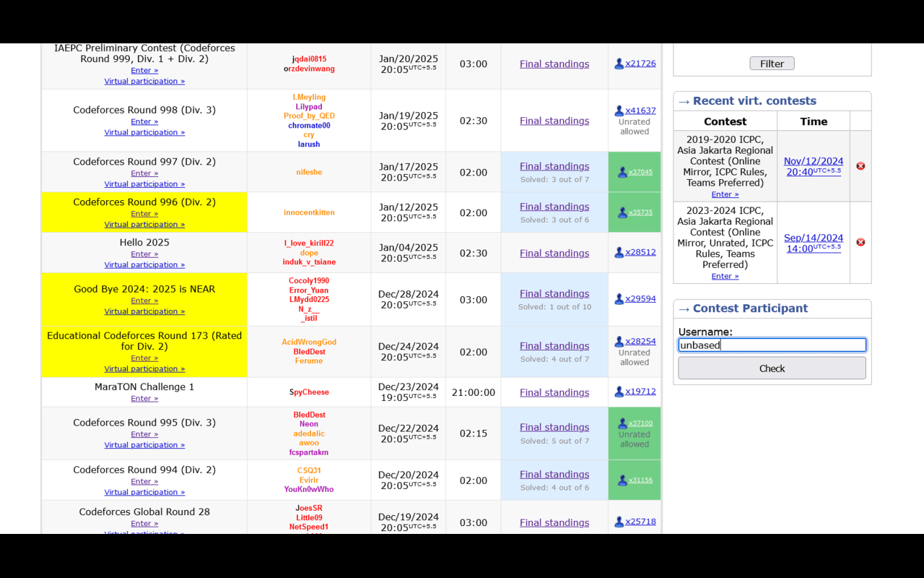Open Final standings for Educational Round 173

554,346
